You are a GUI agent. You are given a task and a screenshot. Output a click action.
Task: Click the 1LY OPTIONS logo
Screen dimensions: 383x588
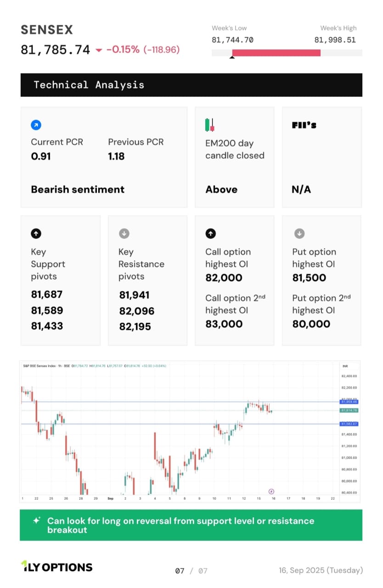[57, 567]
